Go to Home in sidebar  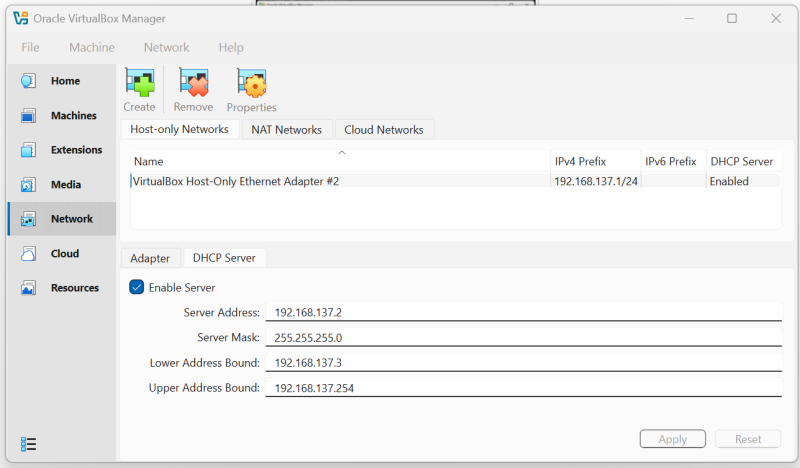tap(62, 81)
